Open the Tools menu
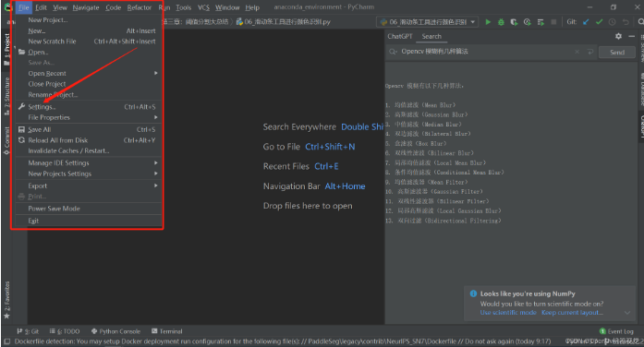Image resolution: width=644 pixels, height=347 pixels. tap(183, 7)
